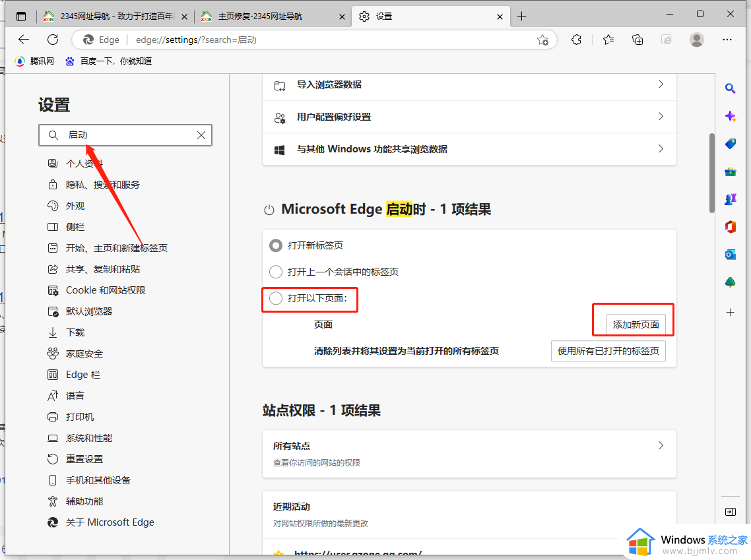The height and width of the screenshot is (560, 751).
Task: Clear the settings search with X
Action: click(201, 135)
